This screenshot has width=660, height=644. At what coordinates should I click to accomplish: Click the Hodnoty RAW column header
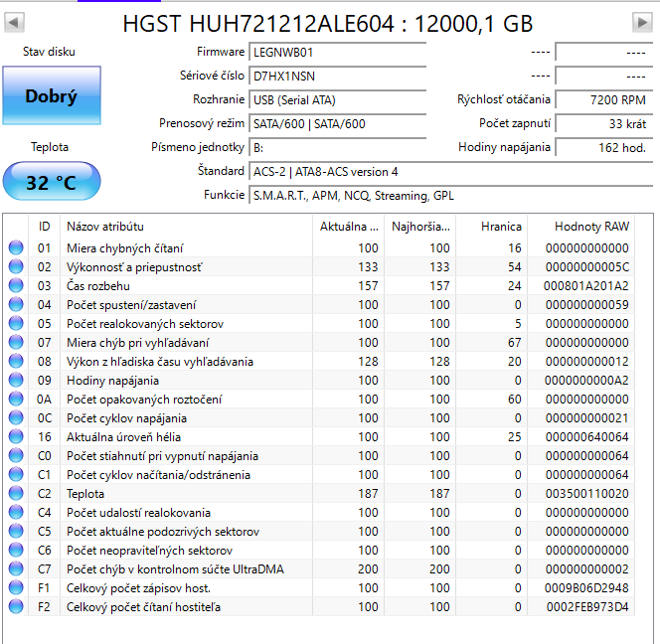coord(581,227)
